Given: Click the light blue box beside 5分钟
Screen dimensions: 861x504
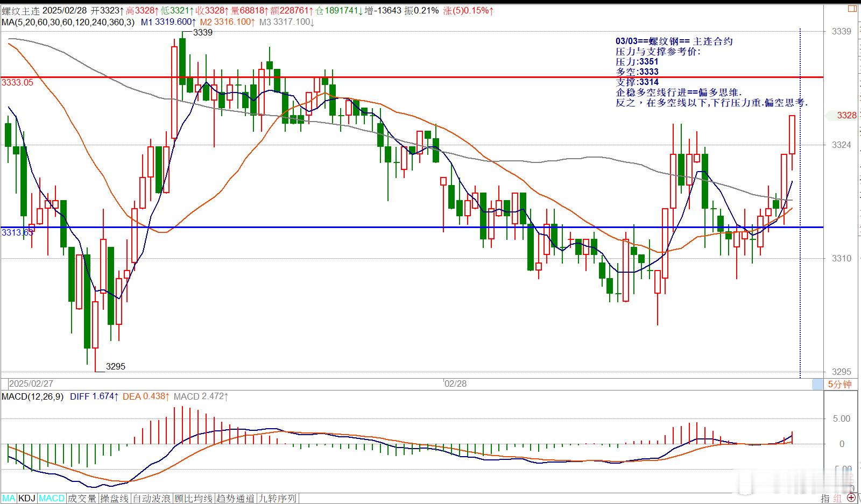Looking at the screenshot, I should pyautogui.click(x=817, y=384).
